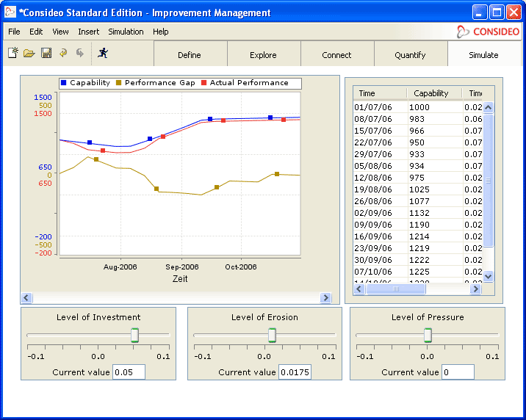Open a file with the folder icon
Screen dimensions: 526x420
coord(29,53)
